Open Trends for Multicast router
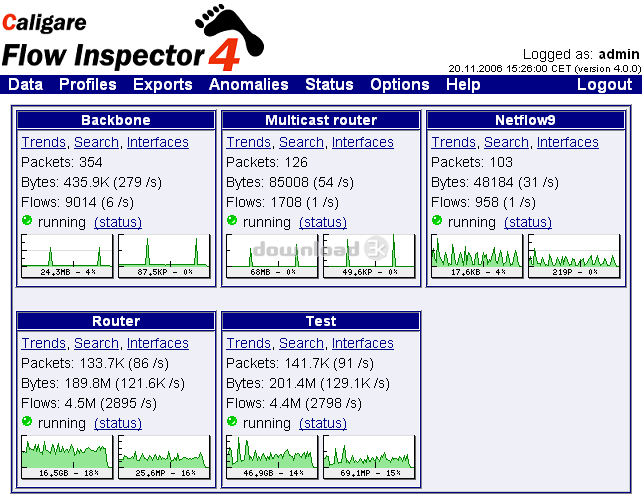The image size is (642, 497). (x=249, y=142)
